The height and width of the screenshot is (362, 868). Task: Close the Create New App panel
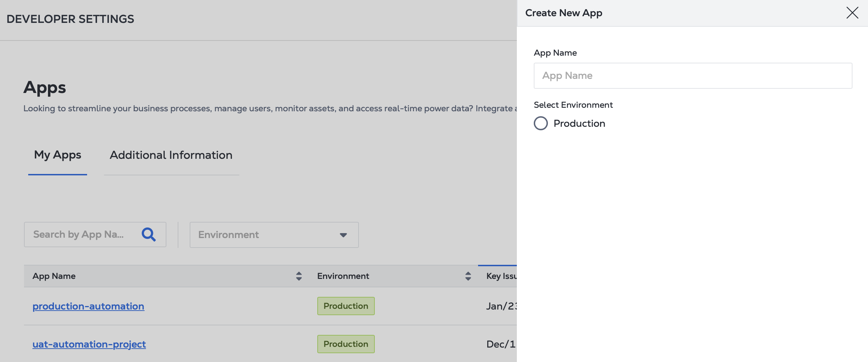[852, 13]
